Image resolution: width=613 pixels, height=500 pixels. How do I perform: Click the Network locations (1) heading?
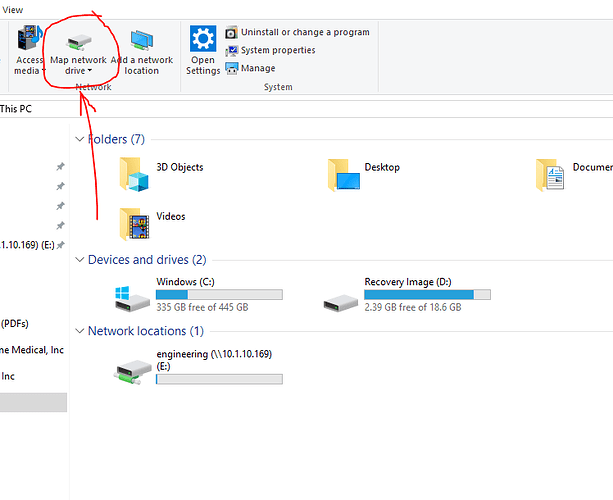click(146, 331)
